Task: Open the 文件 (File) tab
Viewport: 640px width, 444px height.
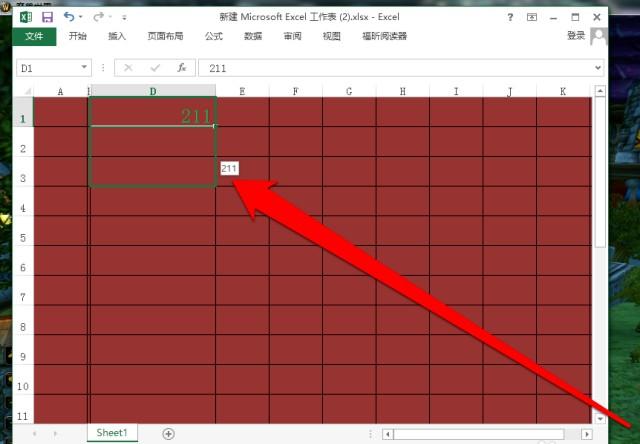Action: click(x=34, y=36)
